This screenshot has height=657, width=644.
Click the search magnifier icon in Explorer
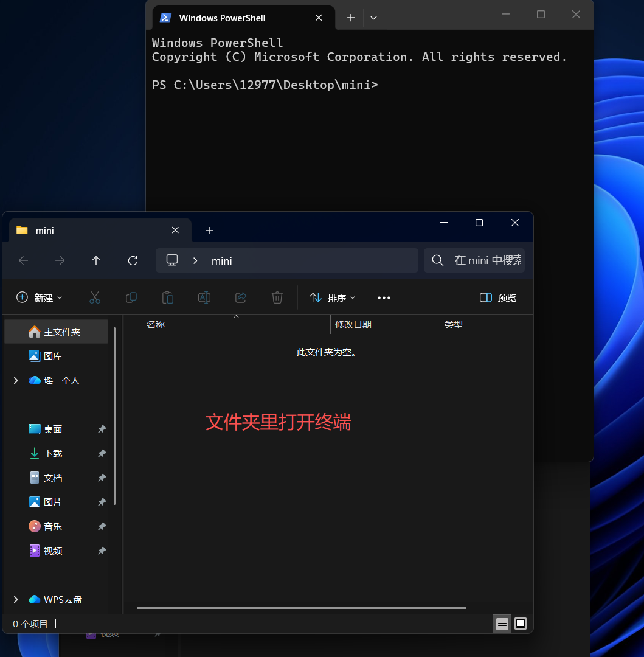click(438, 260)
